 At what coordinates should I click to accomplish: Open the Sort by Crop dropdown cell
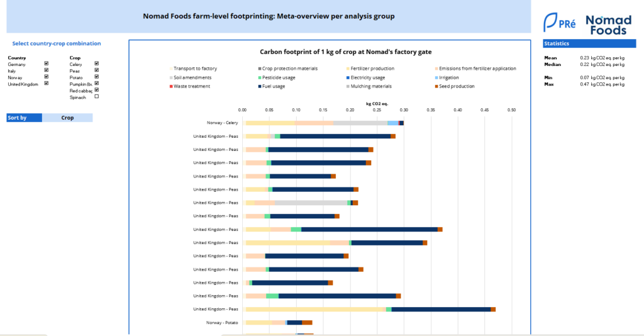(x=67, y=118)
